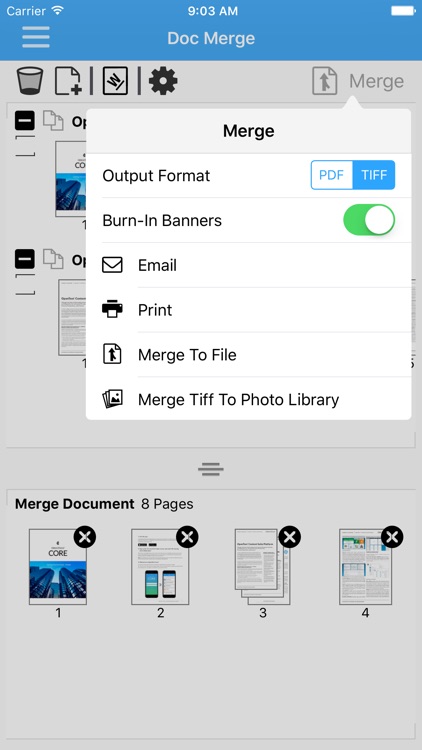Collapse the first document with minus box
422x750 pixels.
point(24,121)
